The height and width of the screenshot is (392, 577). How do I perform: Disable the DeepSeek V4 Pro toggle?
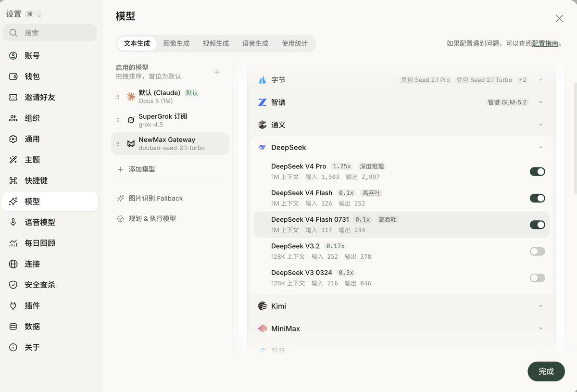(538, 172)
